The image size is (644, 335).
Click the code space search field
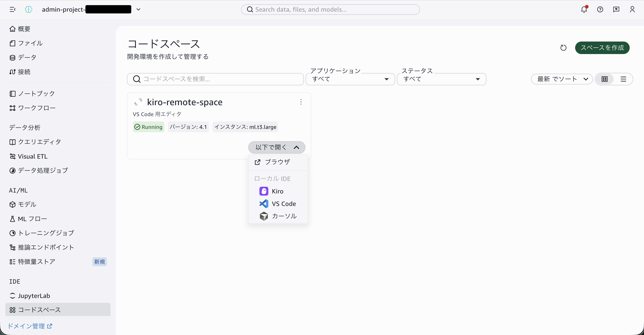215,79
